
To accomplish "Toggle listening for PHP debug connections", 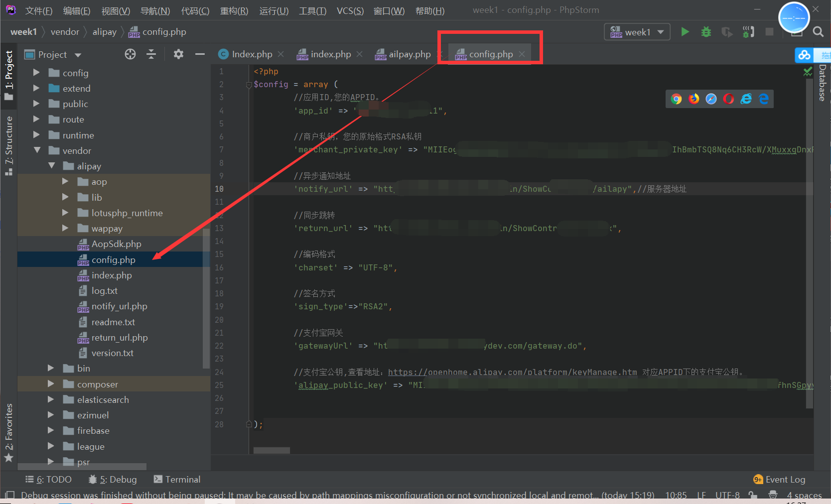I will [x=748, y=32].
